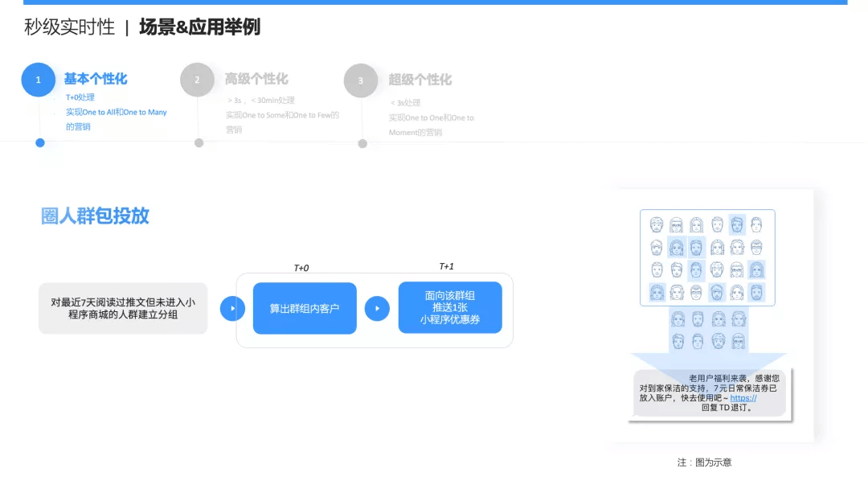Viewport: 868px width, 489px height.
Task: Select step circle 3 labeled 超级个性化
Action: click(x=361, y=80)
